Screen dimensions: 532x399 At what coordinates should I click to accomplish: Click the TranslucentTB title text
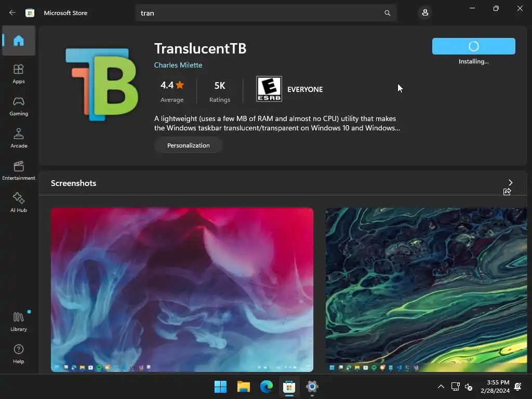click(x=200, y=48)
